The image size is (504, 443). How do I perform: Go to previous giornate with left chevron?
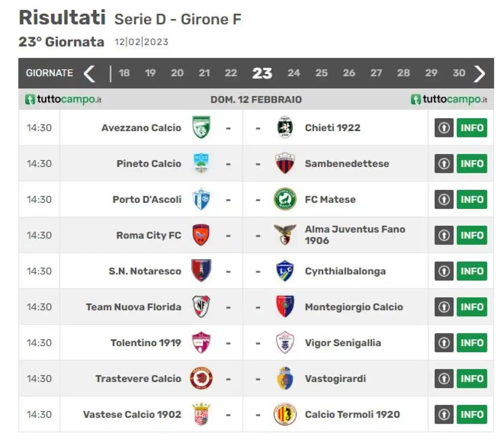[x=90, y=73]
